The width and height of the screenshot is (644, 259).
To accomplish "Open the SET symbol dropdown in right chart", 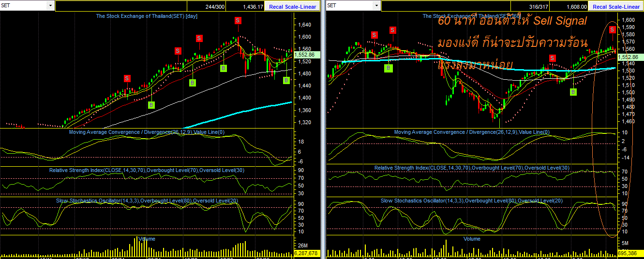I will [377, 6].
